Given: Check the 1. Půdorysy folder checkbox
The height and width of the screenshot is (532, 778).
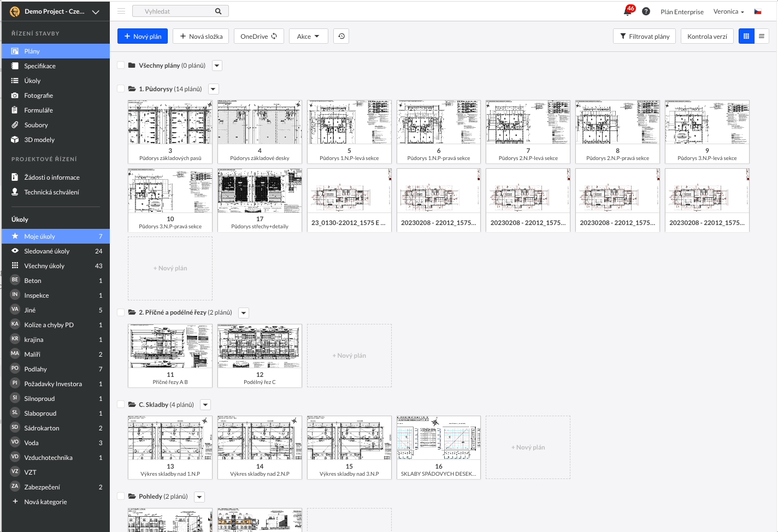Looking at the screenshot, I should tap(121, 88).
